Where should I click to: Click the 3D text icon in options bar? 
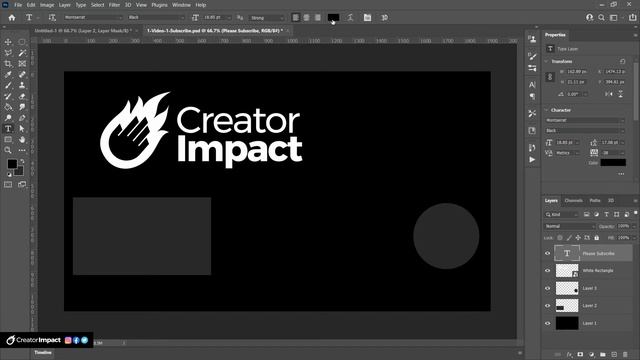click(384, 18)
